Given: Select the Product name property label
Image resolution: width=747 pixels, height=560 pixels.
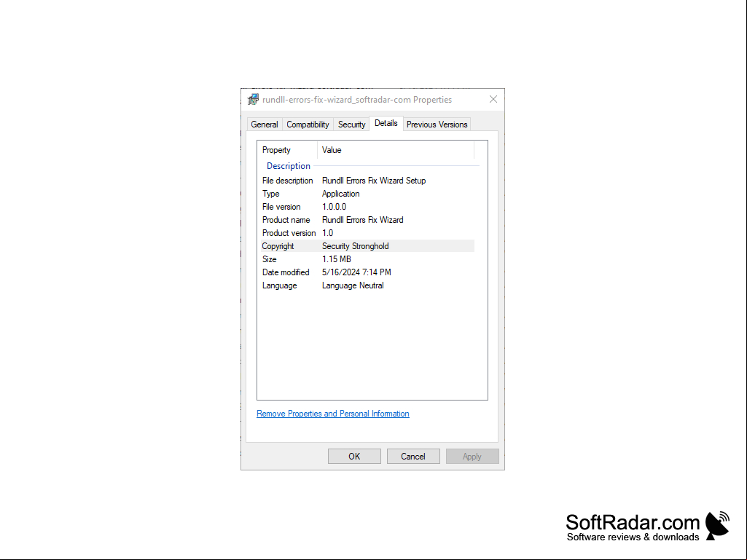Looking at the screenshot, I should (x=286, y=220).
